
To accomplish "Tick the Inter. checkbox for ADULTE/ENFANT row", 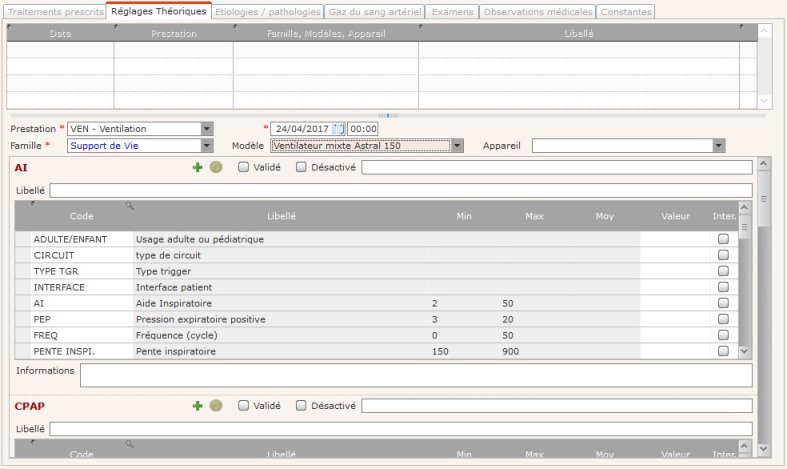I will [x=723, y=239].
